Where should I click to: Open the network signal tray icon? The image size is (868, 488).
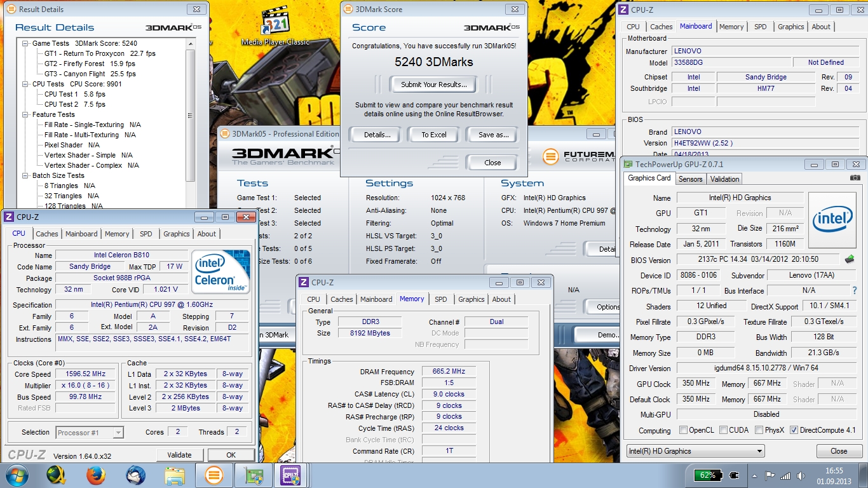[x=787, y=475]
